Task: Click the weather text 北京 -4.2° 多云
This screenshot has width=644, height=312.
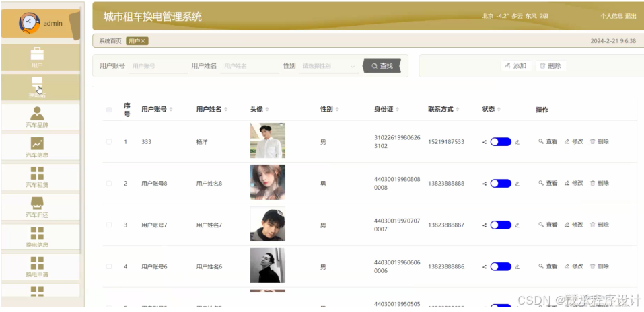Action: (502, 16)
